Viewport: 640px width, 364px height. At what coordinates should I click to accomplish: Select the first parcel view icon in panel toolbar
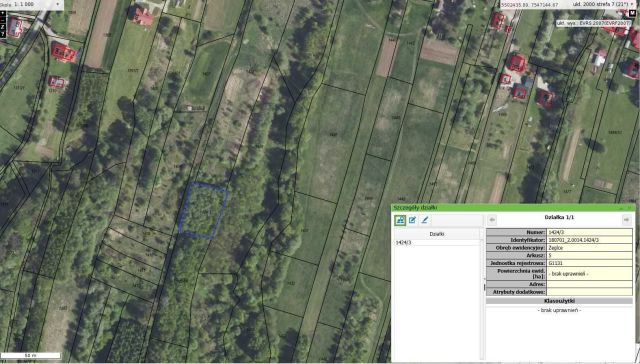pos(400,220)
